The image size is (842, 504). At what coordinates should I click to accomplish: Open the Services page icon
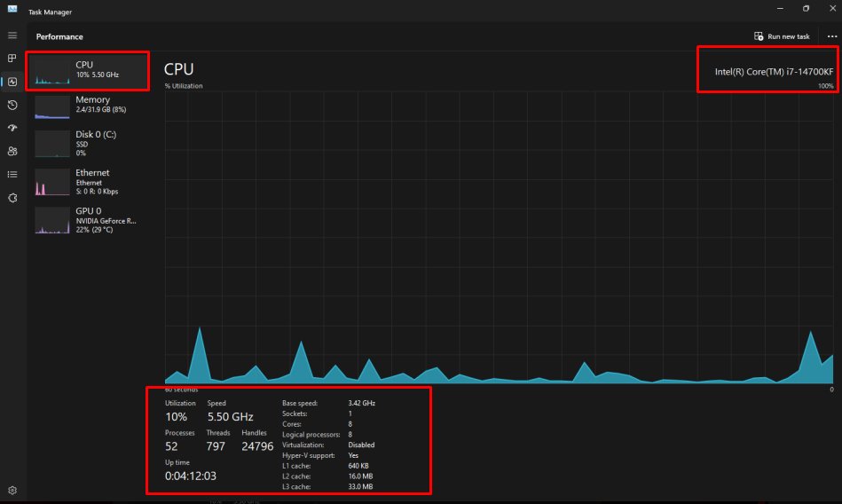12,198
